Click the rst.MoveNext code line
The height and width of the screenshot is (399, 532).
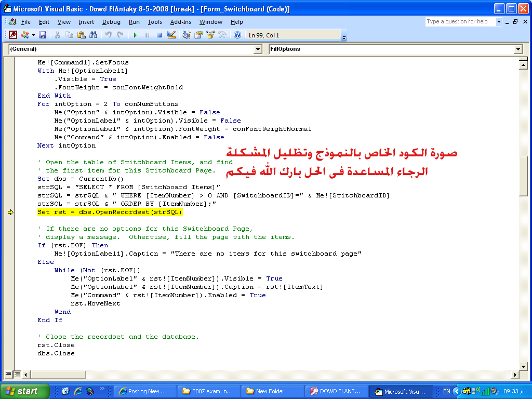[x=96, y=303]
